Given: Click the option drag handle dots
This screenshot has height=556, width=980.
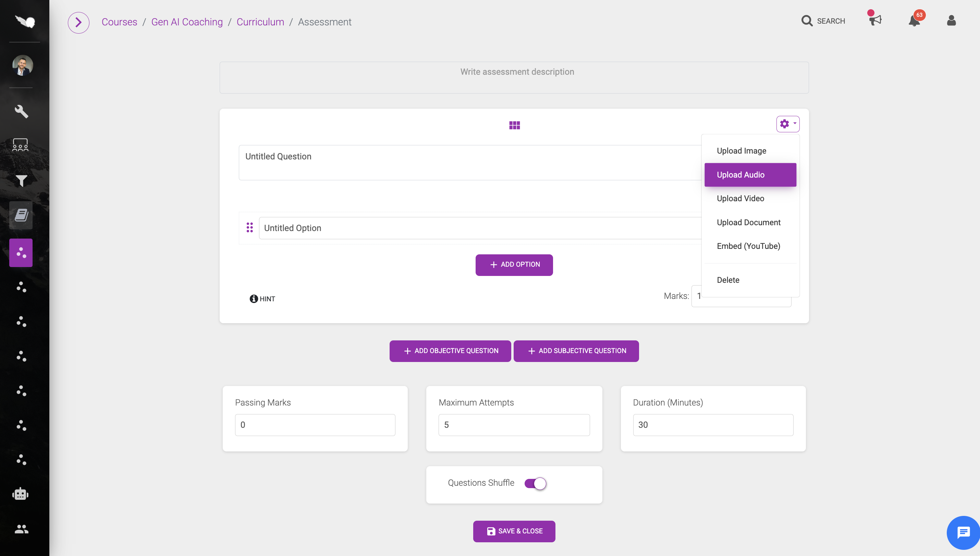Looking at the screenshot, I should [x=249, y=228].
